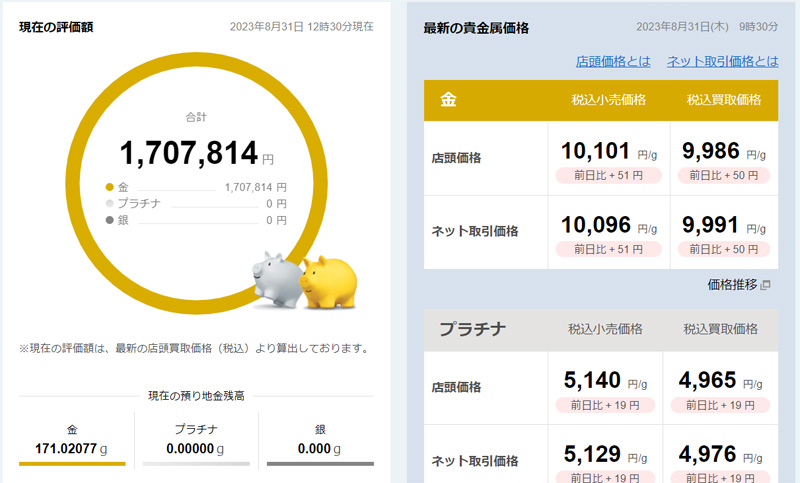The width and height of the screenshot is (800, 483).
Task: Click 税込小売価格 column header in gold table
Action: (x=609, y=100)
